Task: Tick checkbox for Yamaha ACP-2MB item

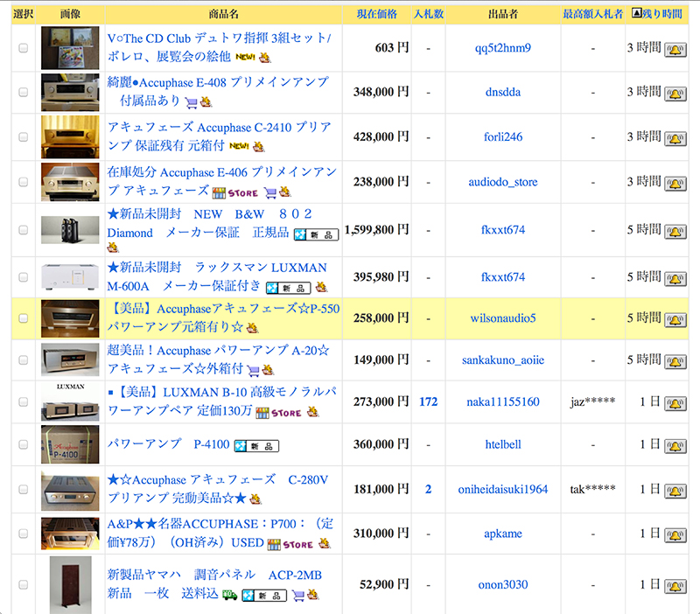Action: pos(24,584)
